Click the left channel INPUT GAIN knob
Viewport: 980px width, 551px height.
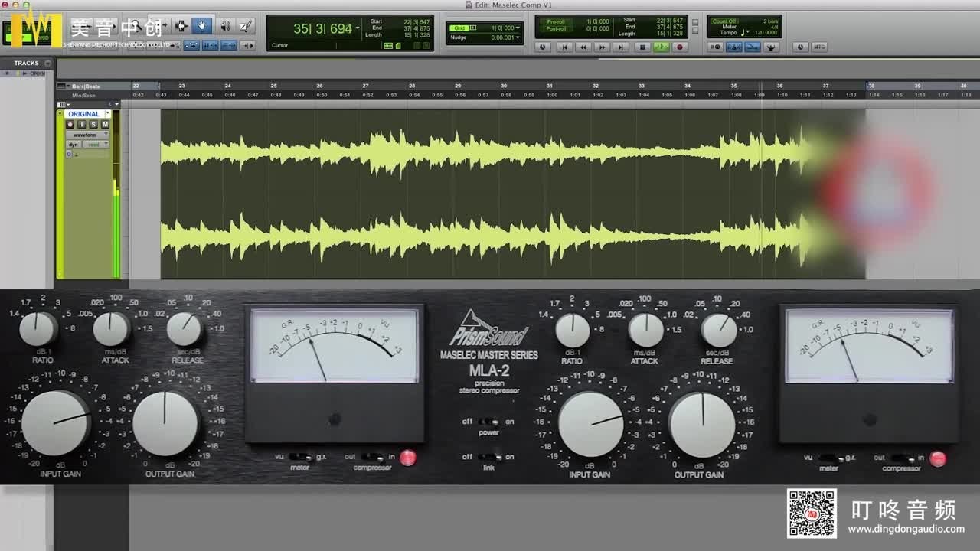[56, 423]
